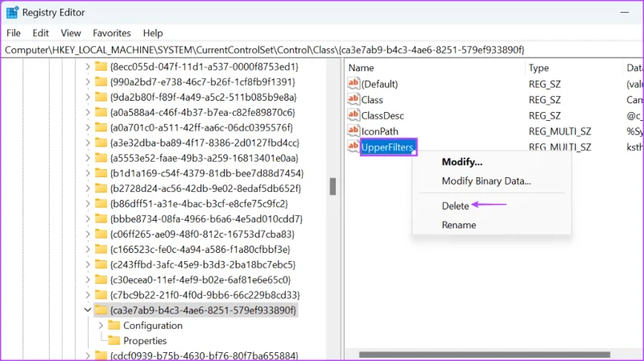The height and width of the screenshot is (361, 644).
Task: Click the Registry Editor app icon
Action: [12, 12]
